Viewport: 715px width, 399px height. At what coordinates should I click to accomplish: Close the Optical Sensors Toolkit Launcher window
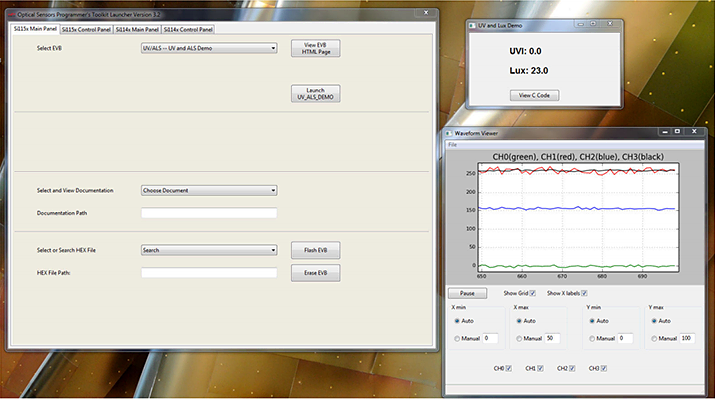pos(426,13)
